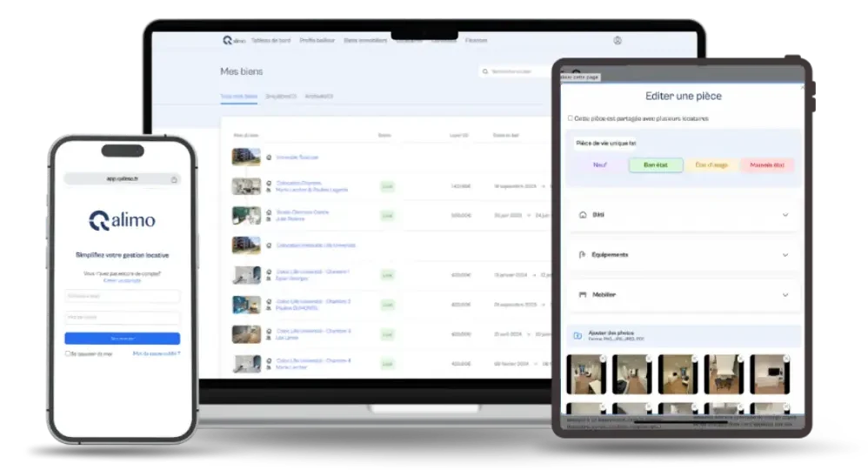Image resolution: width=868 pixels, height=470 pixels.
Task: Select the Bon état condition option
Action: pyautogui.click(x=656, y=165)
